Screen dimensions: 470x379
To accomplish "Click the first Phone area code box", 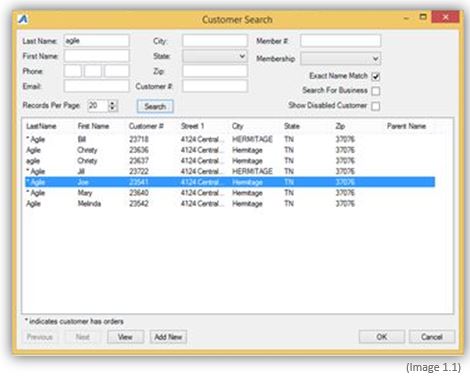I will (73, 71).
